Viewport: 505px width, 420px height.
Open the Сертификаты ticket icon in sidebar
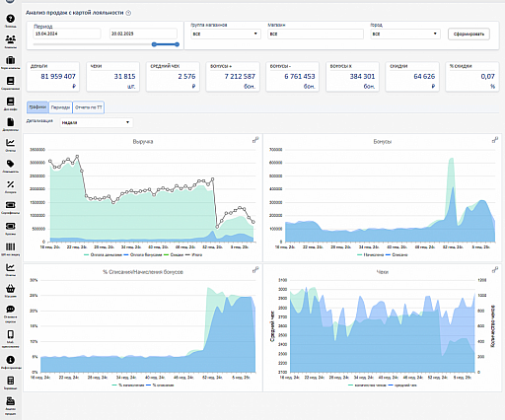11,205
